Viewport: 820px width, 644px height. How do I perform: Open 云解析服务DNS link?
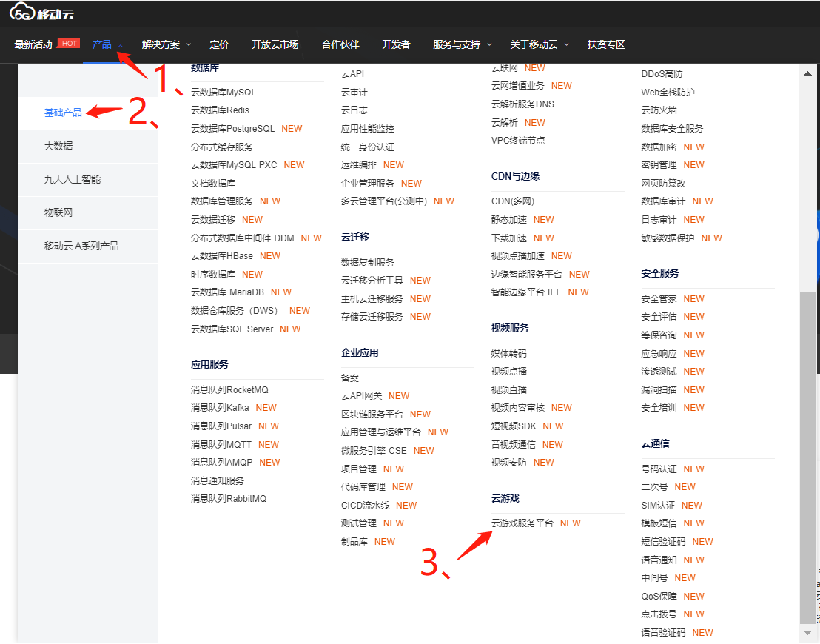522,104
